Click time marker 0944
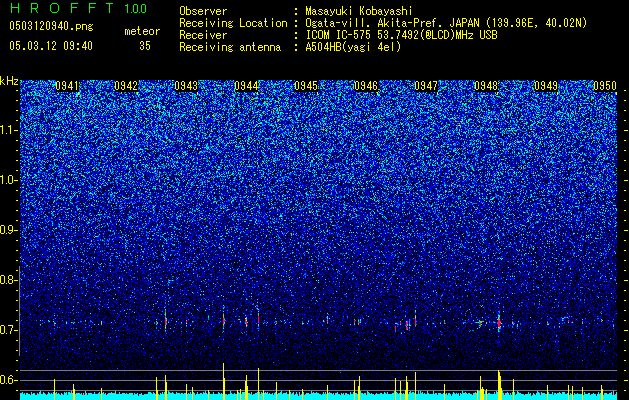629x400 pixels. point(246,86)
